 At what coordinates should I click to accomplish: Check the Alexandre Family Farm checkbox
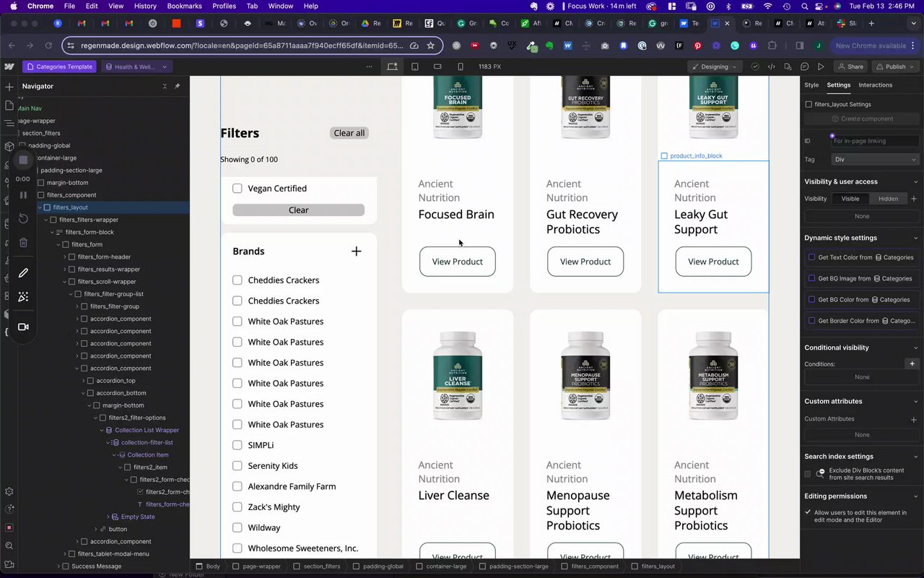[x=237, y=486]
